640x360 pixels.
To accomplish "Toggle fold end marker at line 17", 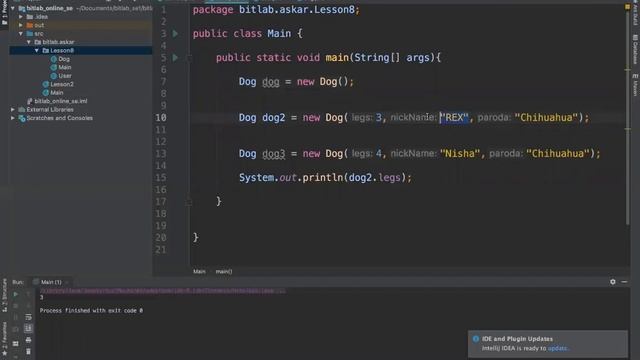I will pyautogui.click(x=189, y=202).
